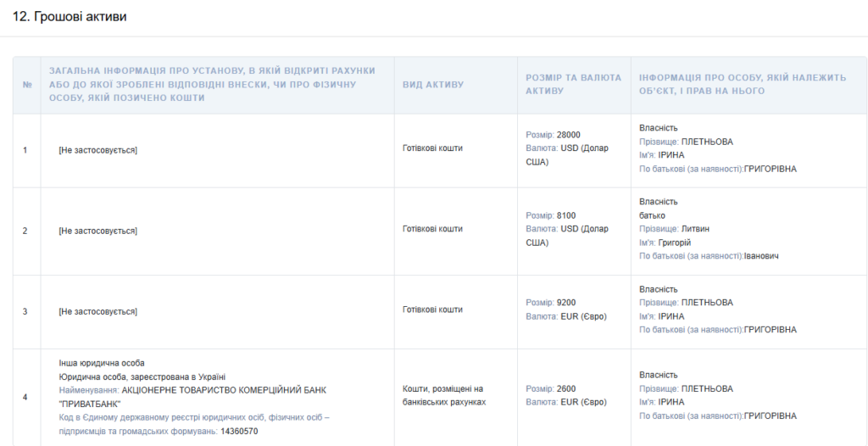Click the amount 9200 in row 3

565,303
